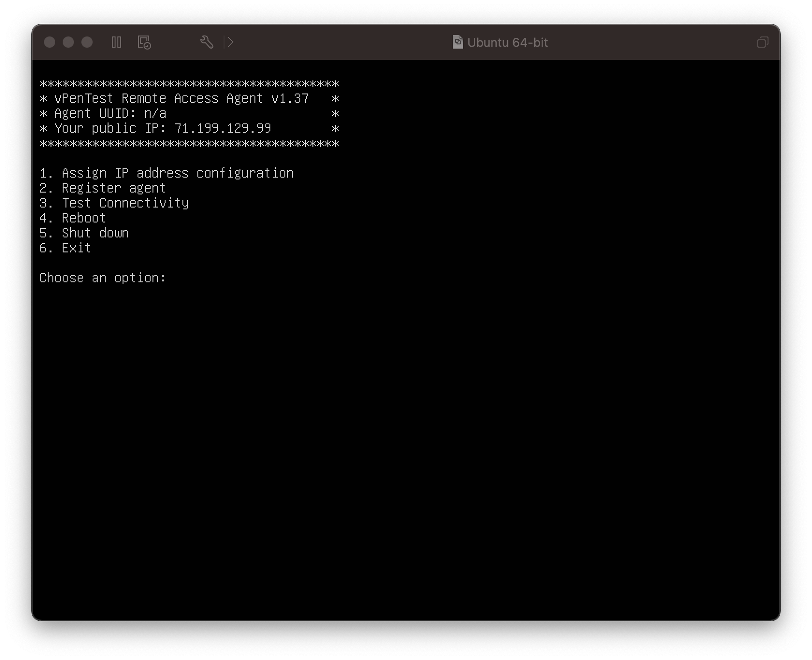This screenshot has width=812, height=660.
Task: Click the "Register agent" menu line
Action: pos(114,188)
